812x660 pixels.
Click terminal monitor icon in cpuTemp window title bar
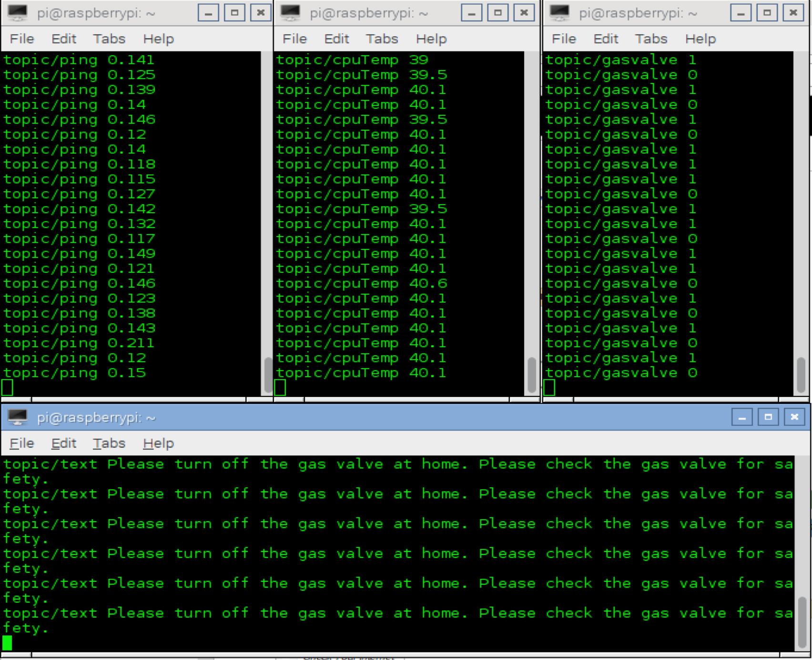[290, 13]
